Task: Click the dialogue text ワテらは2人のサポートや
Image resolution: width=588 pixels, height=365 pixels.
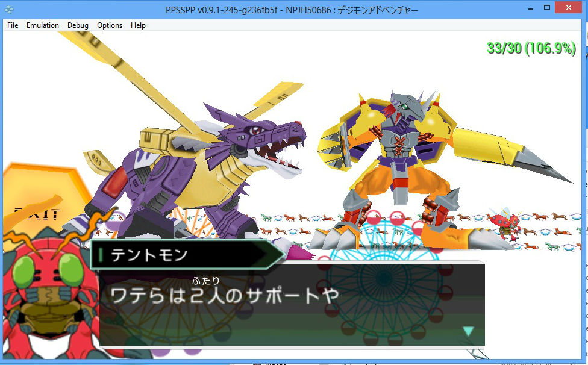Action: (224, 295)
